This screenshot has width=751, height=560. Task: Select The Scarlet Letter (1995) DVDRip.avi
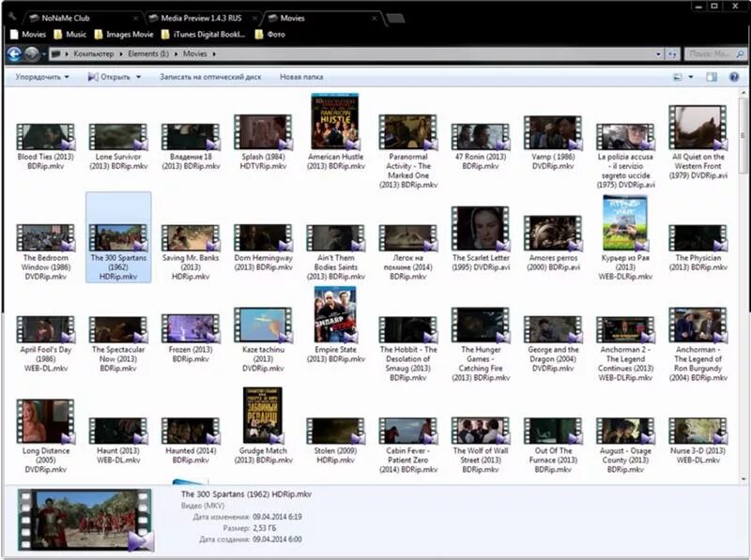click(481, 239)
